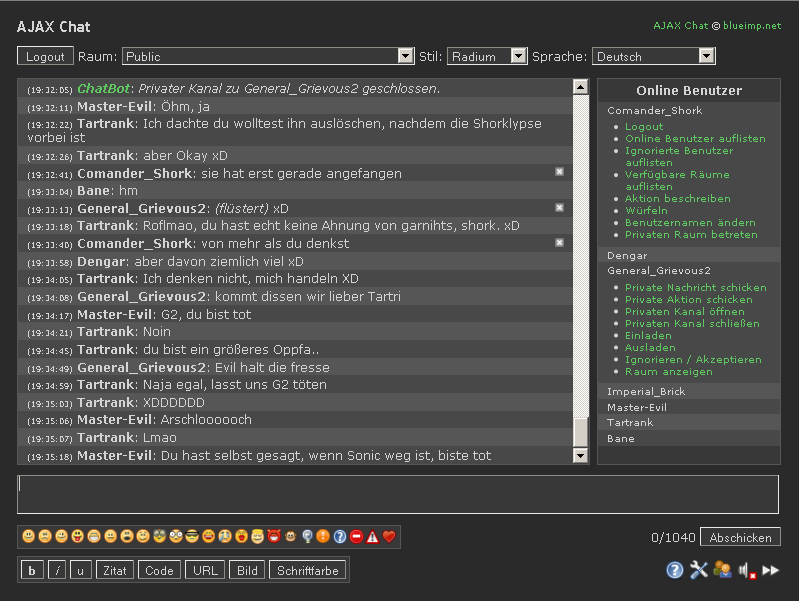Choose 'Würfeln' in user menu
This screenshot has width=799, height=601.
point(646,211)
